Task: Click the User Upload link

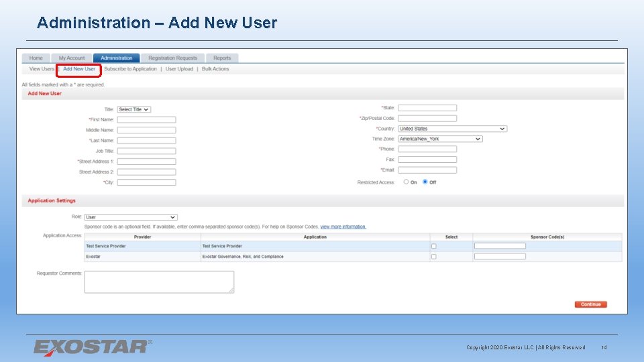Action: [179, 69]
